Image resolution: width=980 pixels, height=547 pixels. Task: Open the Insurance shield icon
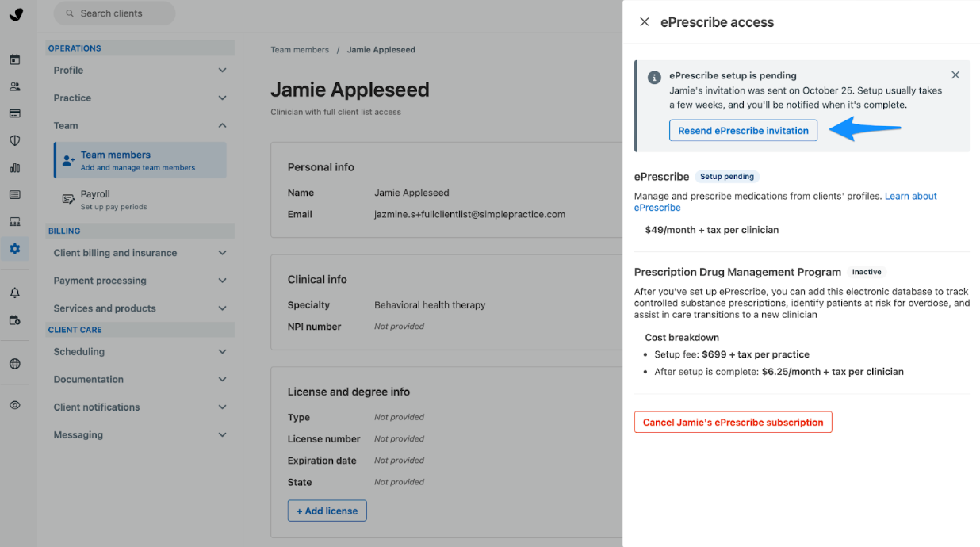[x=14, y=140]
